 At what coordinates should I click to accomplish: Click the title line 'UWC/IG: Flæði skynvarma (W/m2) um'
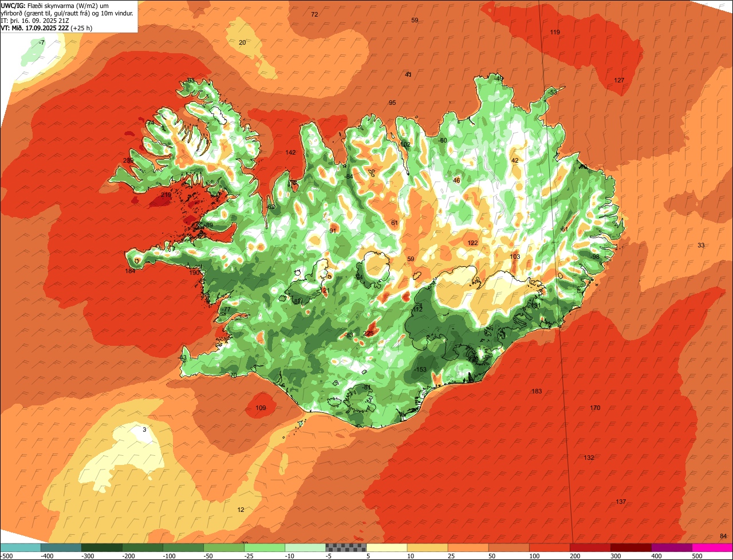pyautogui.click(x=55, y=6)
